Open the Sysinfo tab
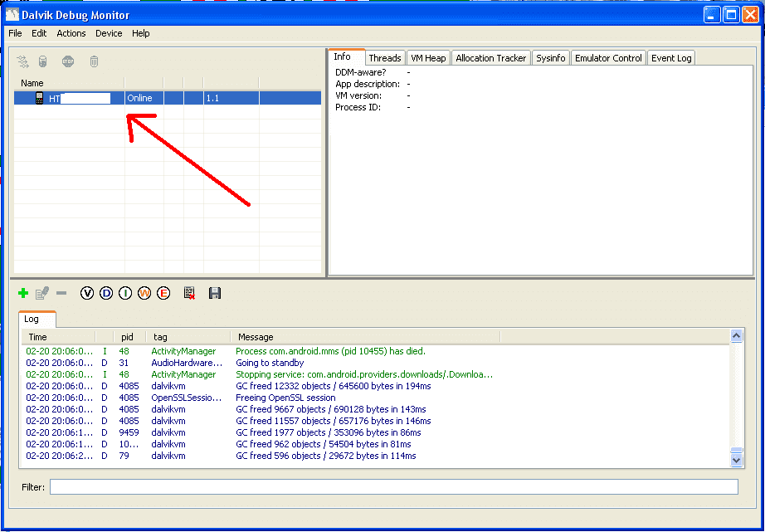Viewport: 765px width, 532px height. (551, 58)
